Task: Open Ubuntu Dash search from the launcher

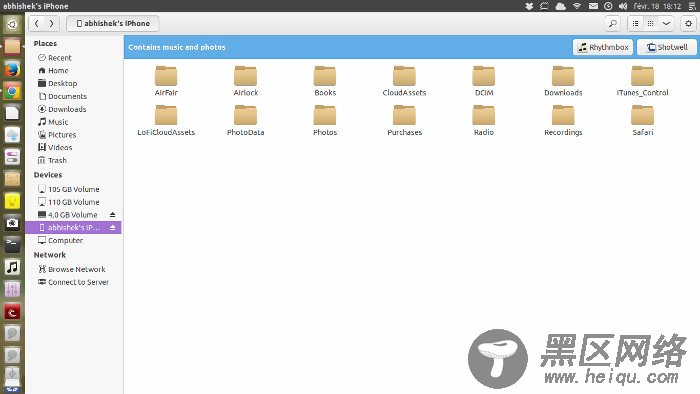Action: pos(12,25)
